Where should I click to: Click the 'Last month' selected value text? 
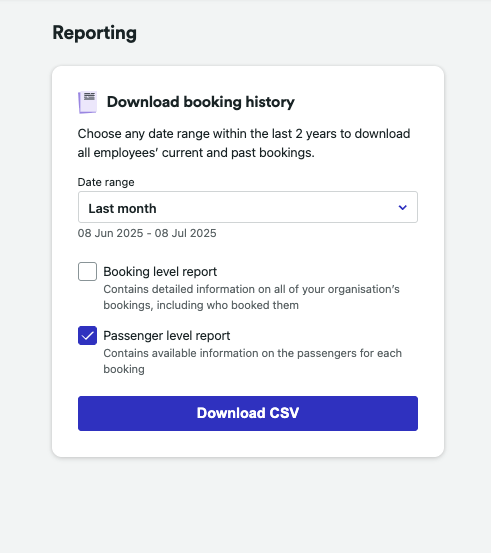point(122,208)
